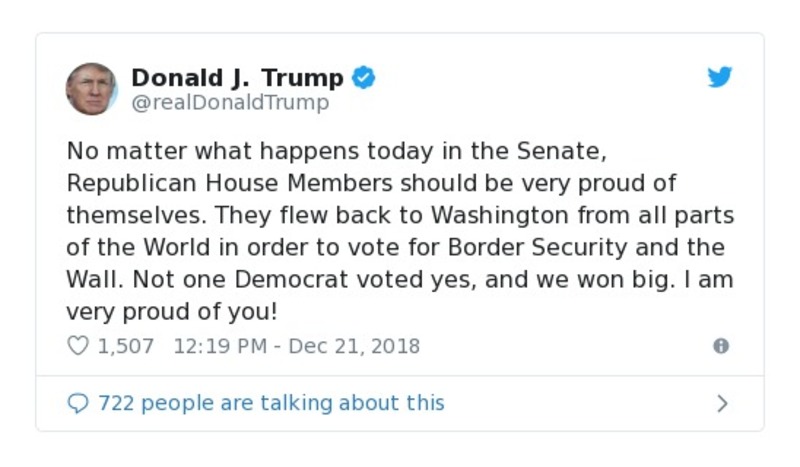Open the 12:19 PM time link
Viewport: 800px width, 467px height.
click(x=222, y=346)
